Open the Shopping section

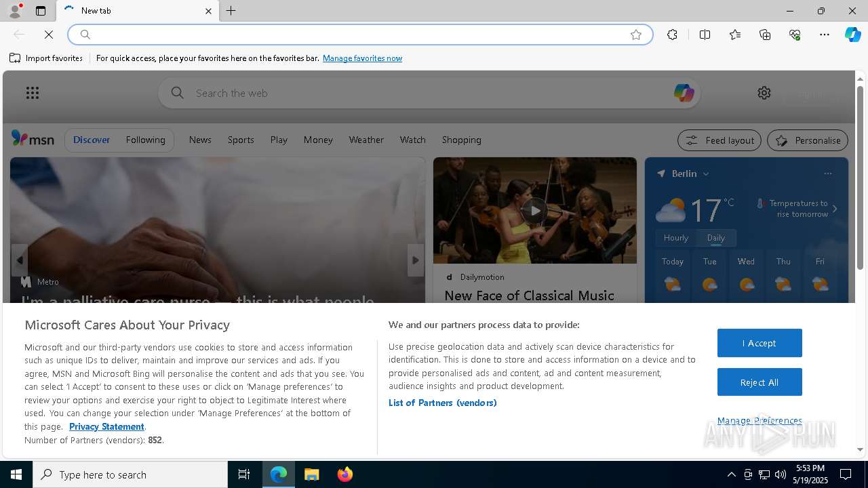pyautogui.click(x=462, y=140)
